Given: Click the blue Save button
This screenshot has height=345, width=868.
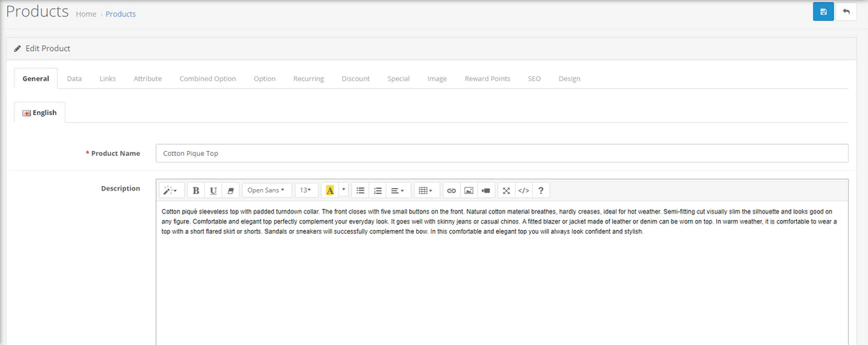Looking at the screenshot, I should tap(823, 11).
